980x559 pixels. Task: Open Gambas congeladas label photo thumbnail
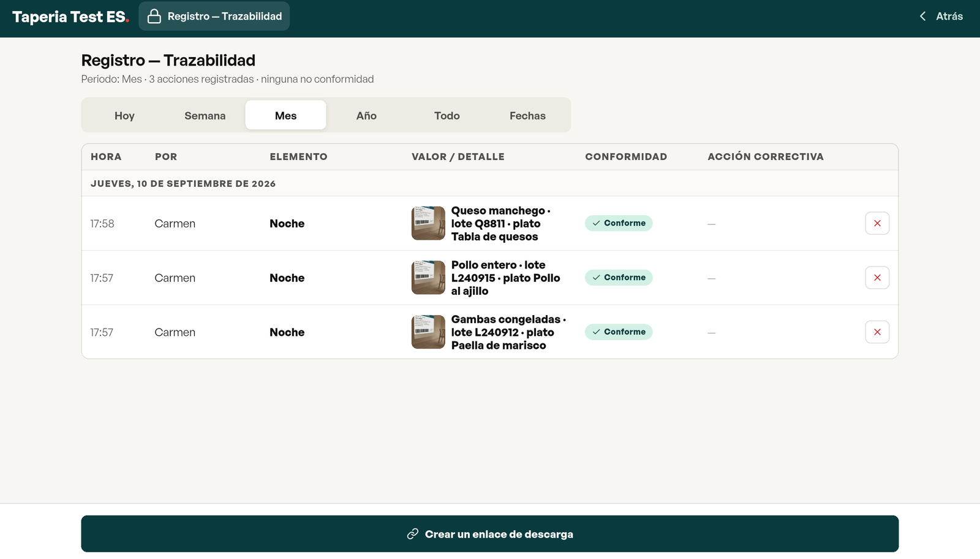tap(428, 332)
